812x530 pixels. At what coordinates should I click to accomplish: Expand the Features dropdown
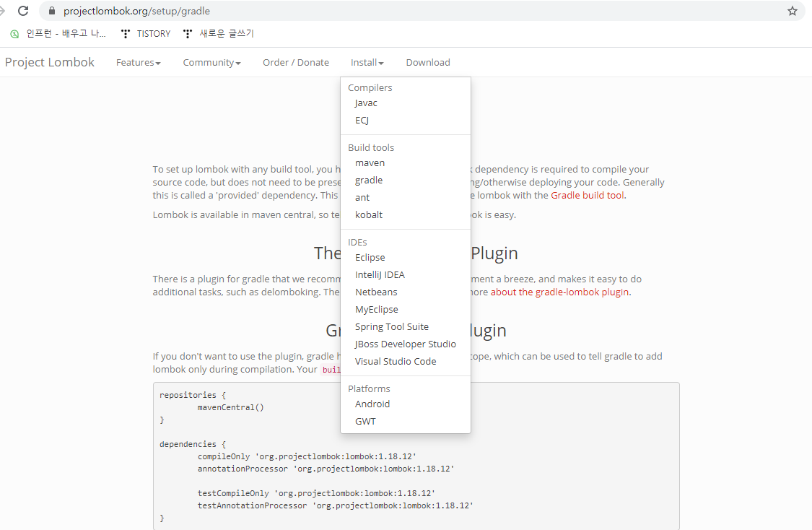coord(139,63)
